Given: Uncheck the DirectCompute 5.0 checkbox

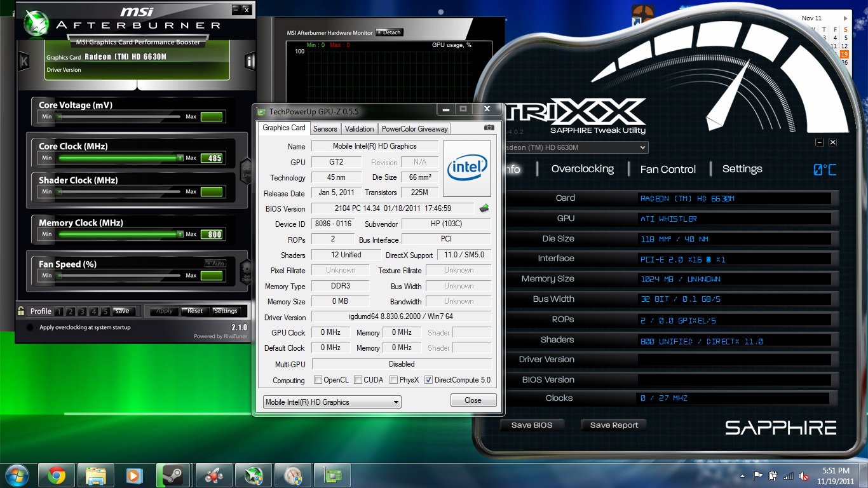Looking at the screenshot, I should coord(428,380).
